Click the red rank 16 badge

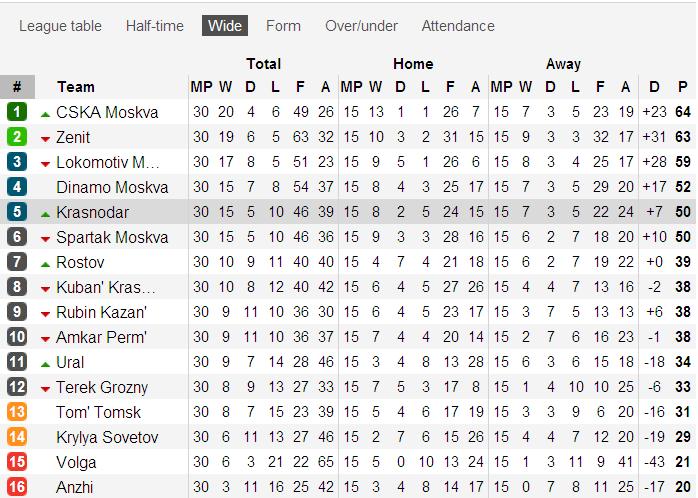pos(17,487)
